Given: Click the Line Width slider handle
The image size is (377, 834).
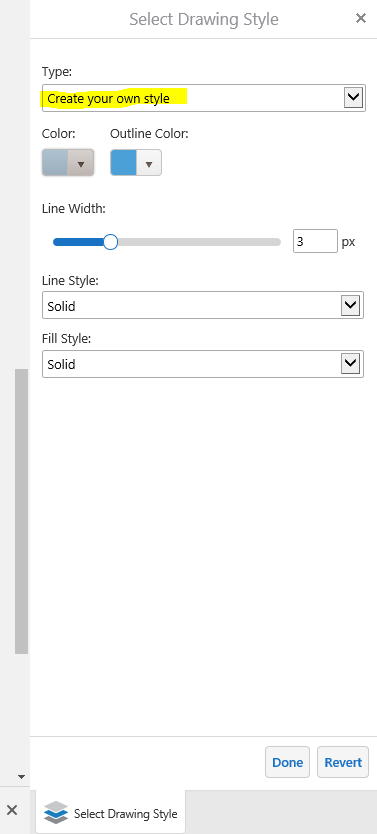Looking at the screenshot, I should (x=110, y=242).
